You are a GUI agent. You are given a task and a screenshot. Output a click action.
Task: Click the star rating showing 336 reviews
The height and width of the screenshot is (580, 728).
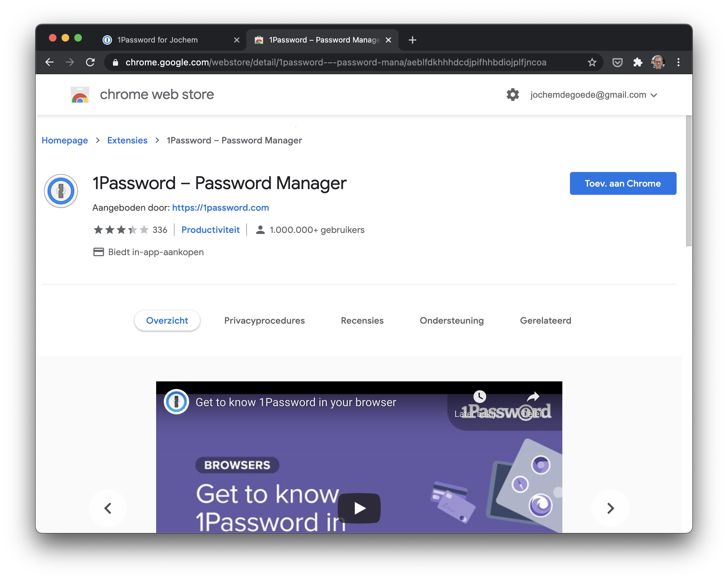coord(121,230)
